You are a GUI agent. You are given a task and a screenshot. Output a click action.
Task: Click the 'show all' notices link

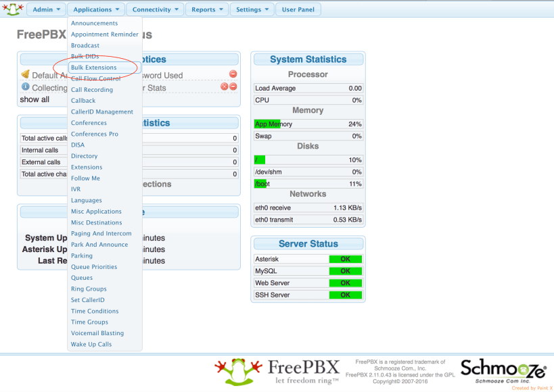click(x=34, y=99)
